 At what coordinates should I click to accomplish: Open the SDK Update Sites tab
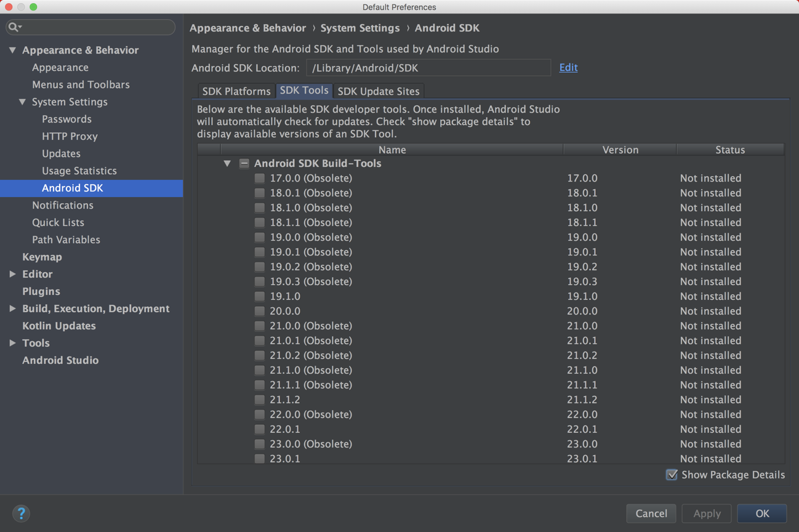379,91
